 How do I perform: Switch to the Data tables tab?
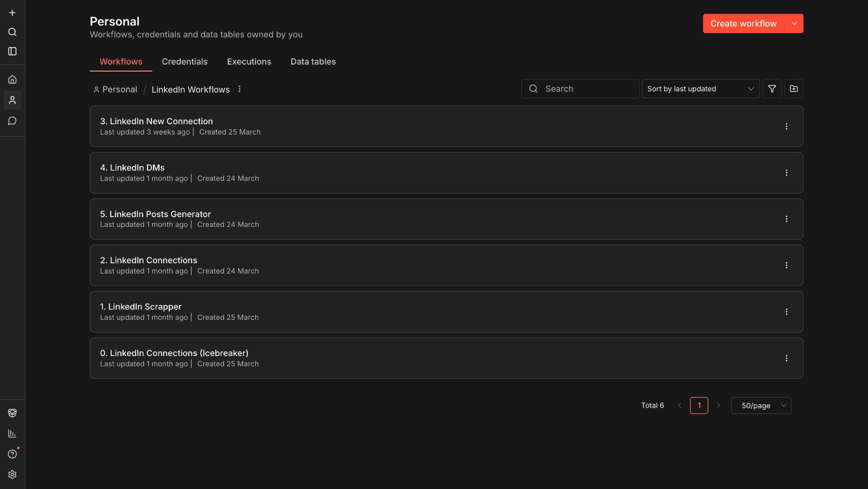click(313, 62)
